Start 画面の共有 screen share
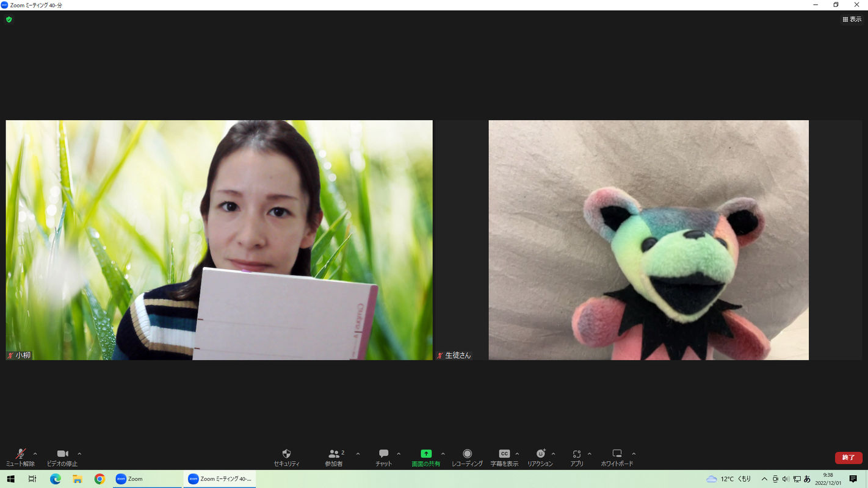 point(426,457)
